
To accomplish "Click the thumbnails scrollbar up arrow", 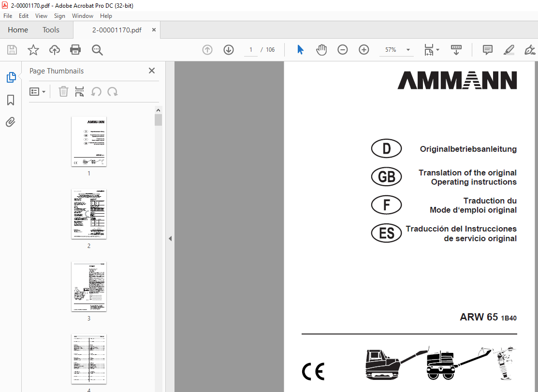I will coord(158,110).
